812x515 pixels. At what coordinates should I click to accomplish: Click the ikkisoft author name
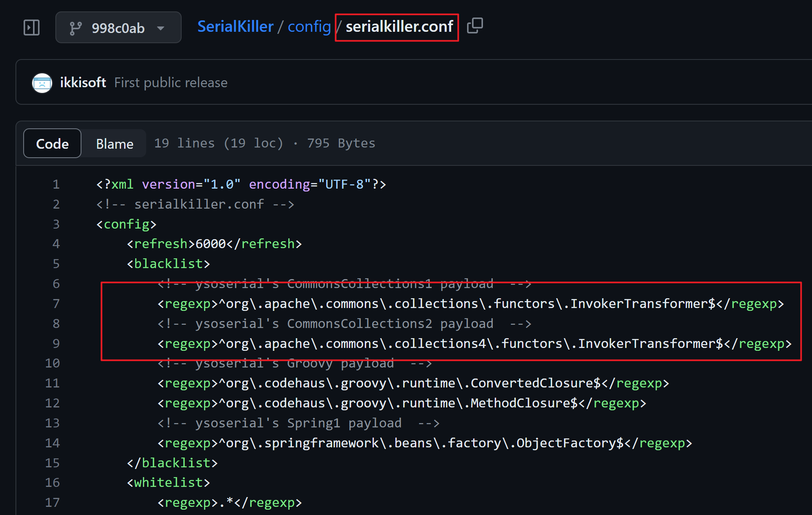pyautogui.click(x=83, y=83)
